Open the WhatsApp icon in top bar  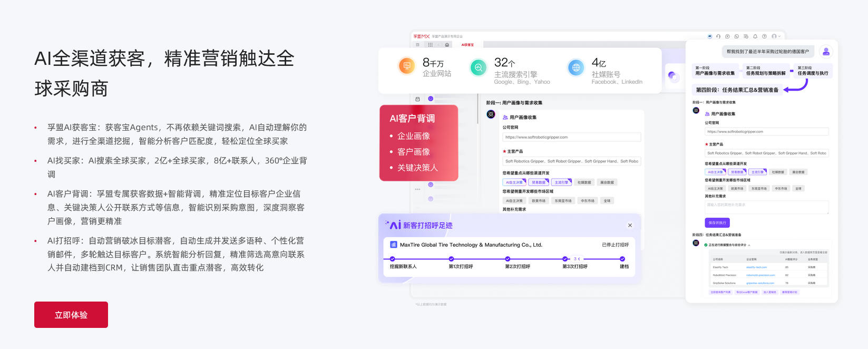pos(736,36)
